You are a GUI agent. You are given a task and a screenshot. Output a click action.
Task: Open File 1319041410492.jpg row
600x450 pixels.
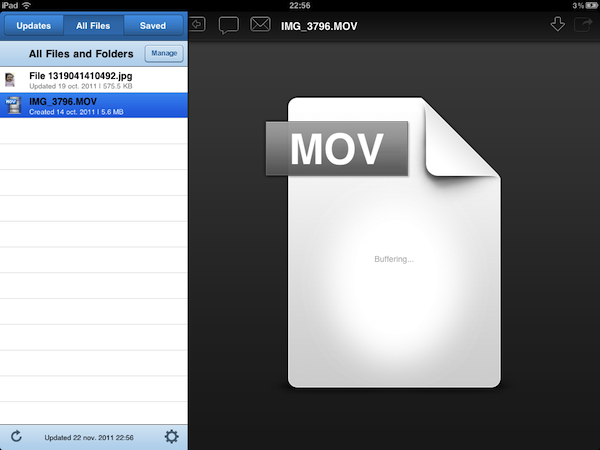94,80
